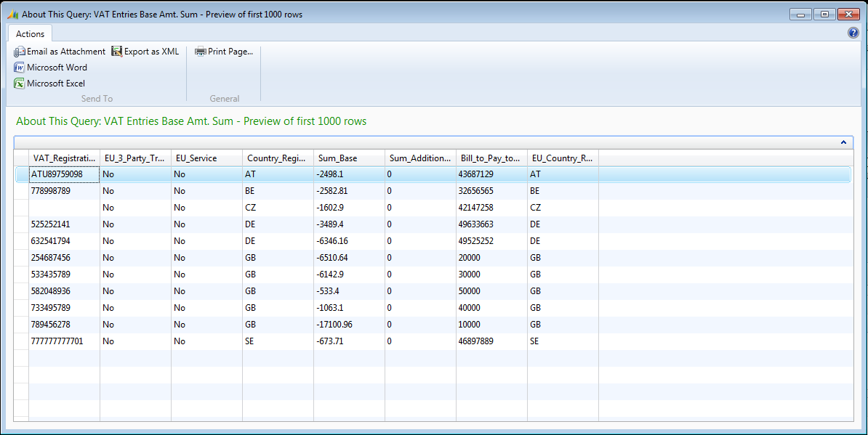The image size is (868, 435).
Task: Select the Bill-to number 42147258
Action: pyautogui.click(x=492, y=208)
